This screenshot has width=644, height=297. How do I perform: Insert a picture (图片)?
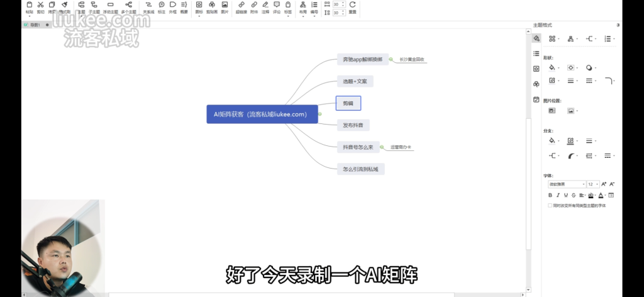225,5
